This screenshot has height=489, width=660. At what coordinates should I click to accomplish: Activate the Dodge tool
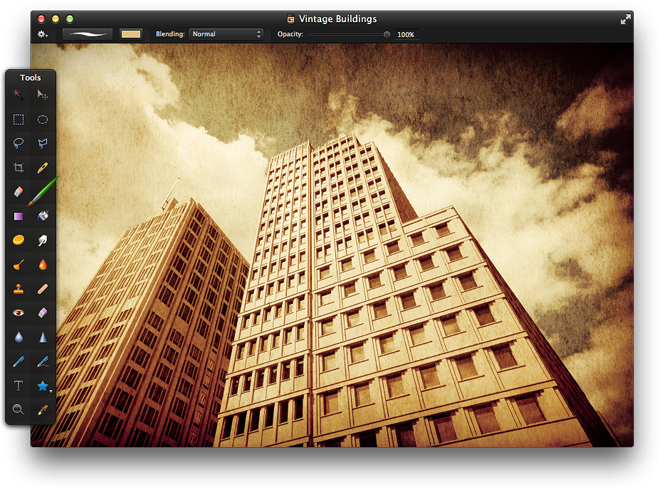[x=18, y=265]
